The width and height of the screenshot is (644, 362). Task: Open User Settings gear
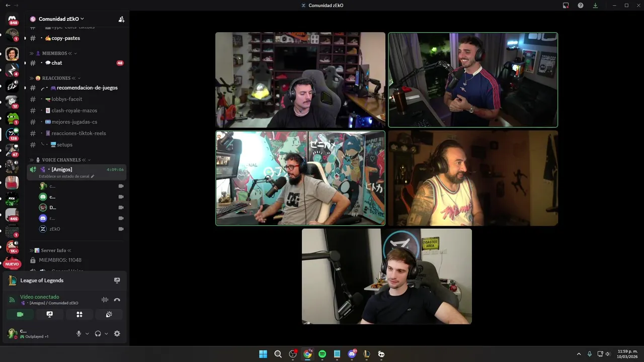point(117,333)
